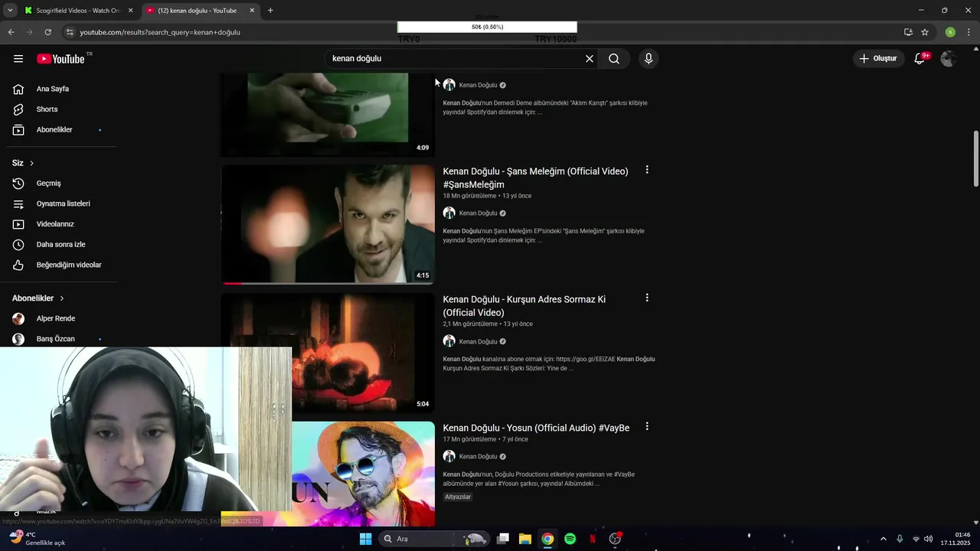Viewport: 980px width, 551px height.
Task: Open Task View on taskbar
Action: (502, 539)
